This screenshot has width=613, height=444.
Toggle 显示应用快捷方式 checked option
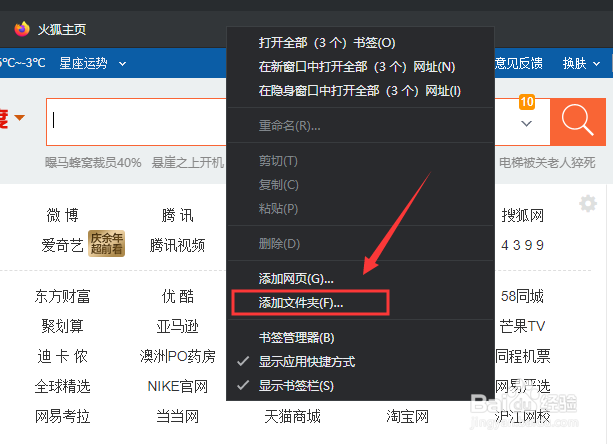coord(360,362)
